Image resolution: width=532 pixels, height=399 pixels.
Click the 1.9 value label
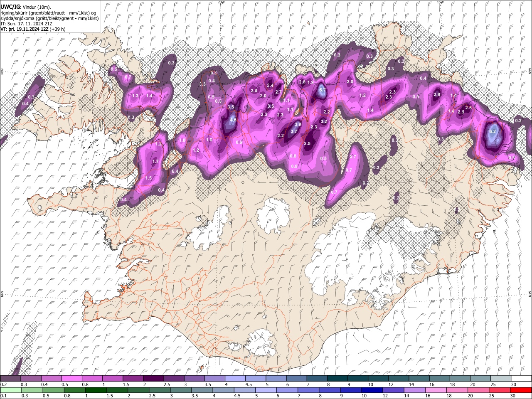coord(310,82)
